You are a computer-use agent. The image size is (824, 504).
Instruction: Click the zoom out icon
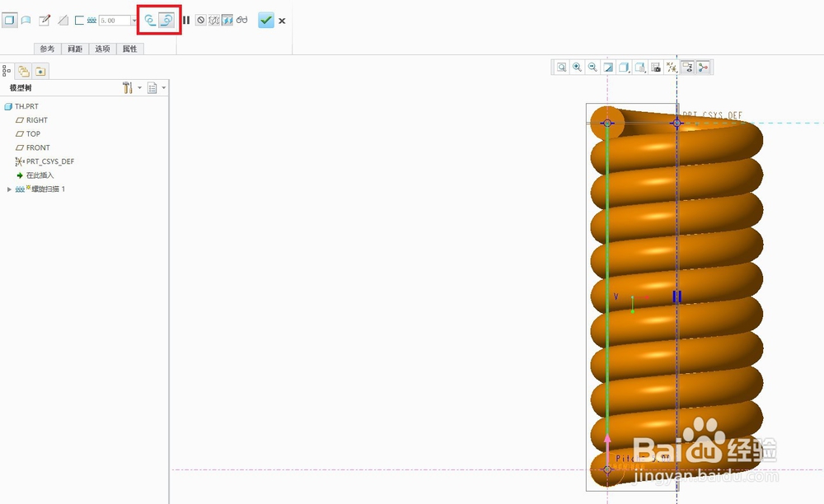click(x=592, y=68)
